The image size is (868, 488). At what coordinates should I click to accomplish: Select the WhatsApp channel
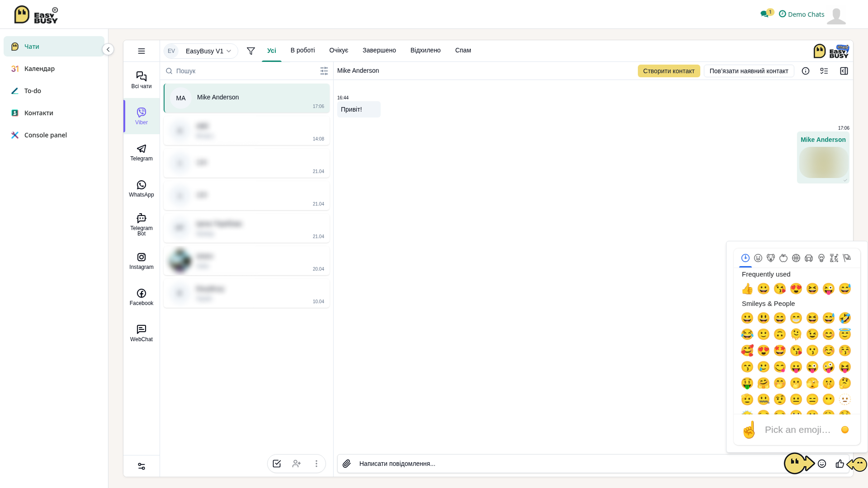pos(142,188)
